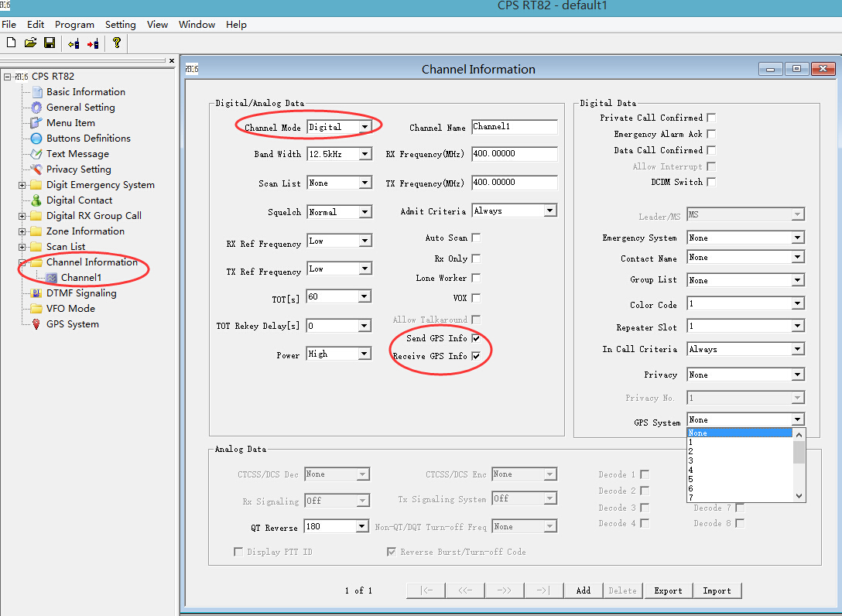
Task: Uncheck Send GPS Info checkbox
Action: [x=476, y=338]
